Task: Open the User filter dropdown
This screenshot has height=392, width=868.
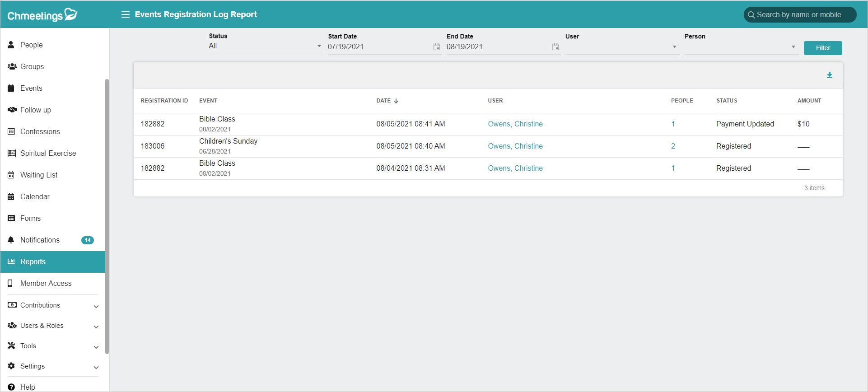Action: [x=622, y=47]
